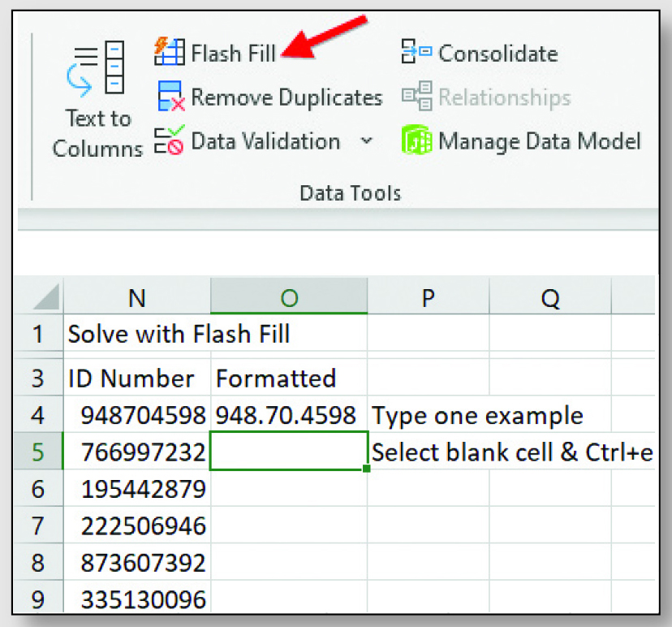Click the Remove Duplicates label
The width and height of the screenshot is (672, 627).
tap(286, 97)
